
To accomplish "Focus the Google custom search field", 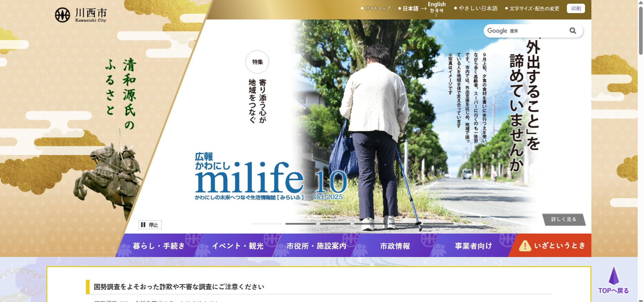I will pos(527,31).
